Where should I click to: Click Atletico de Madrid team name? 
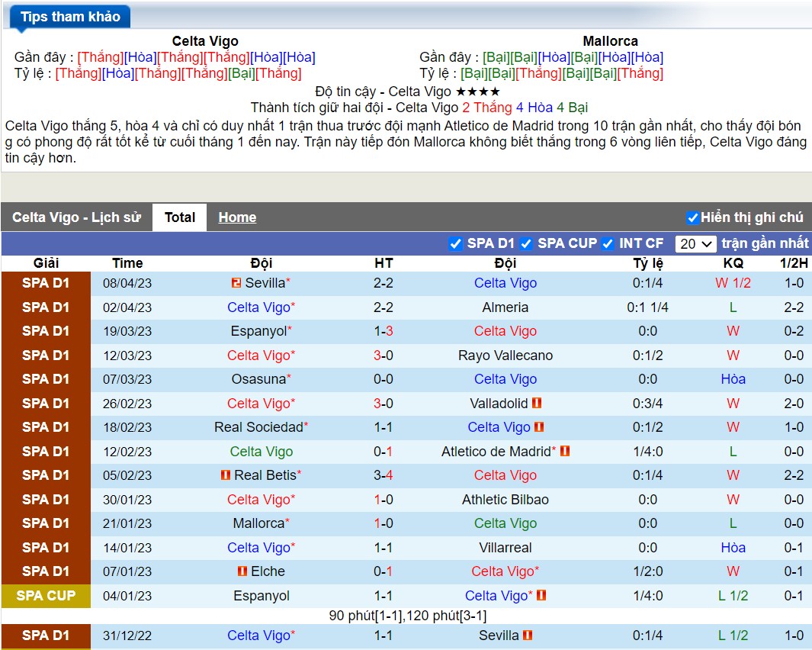pos(496,452)
